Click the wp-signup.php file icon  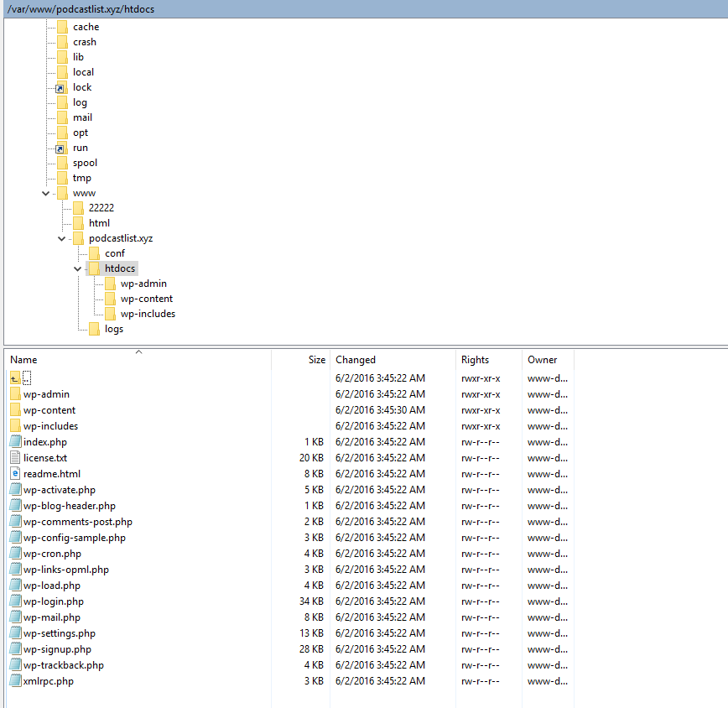coord(15,649)
